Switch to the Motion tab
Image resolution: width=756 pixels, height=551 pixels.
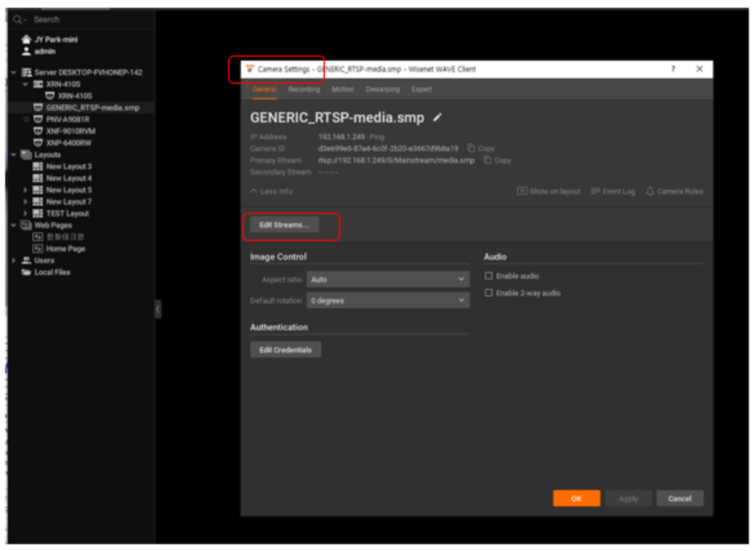343,89
